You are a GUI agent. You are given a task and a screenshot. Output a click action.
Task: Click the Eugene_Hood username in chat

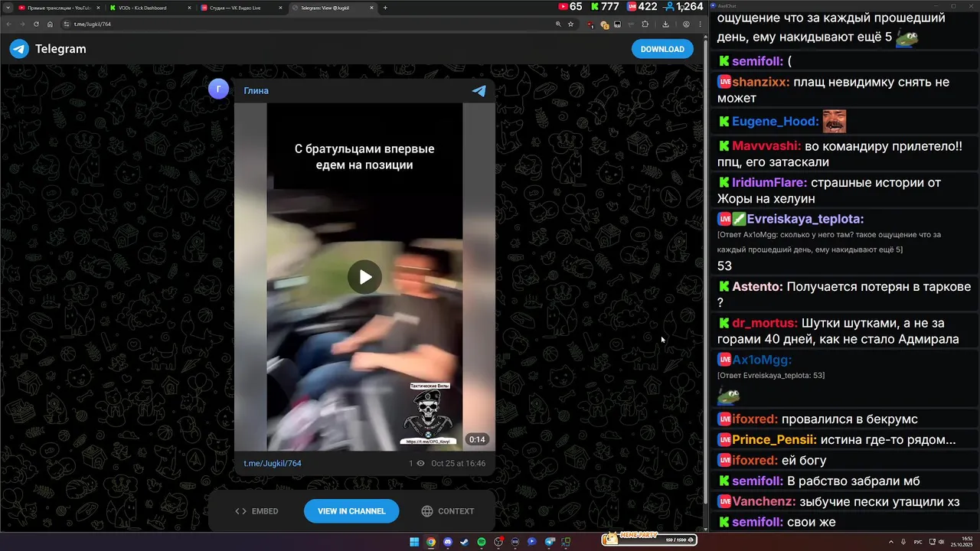coord(775,122)
